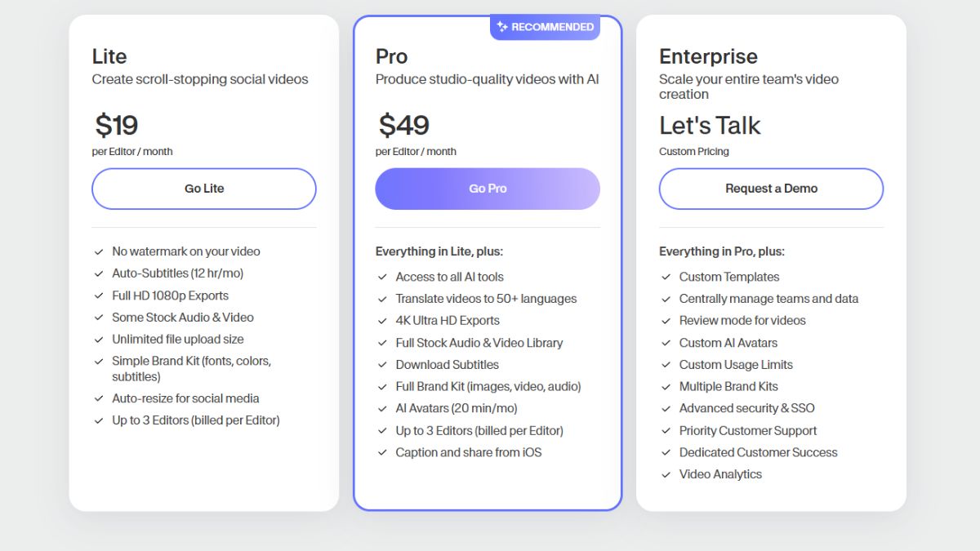Click checkmark beside No watermark on your video

[98, 252]
